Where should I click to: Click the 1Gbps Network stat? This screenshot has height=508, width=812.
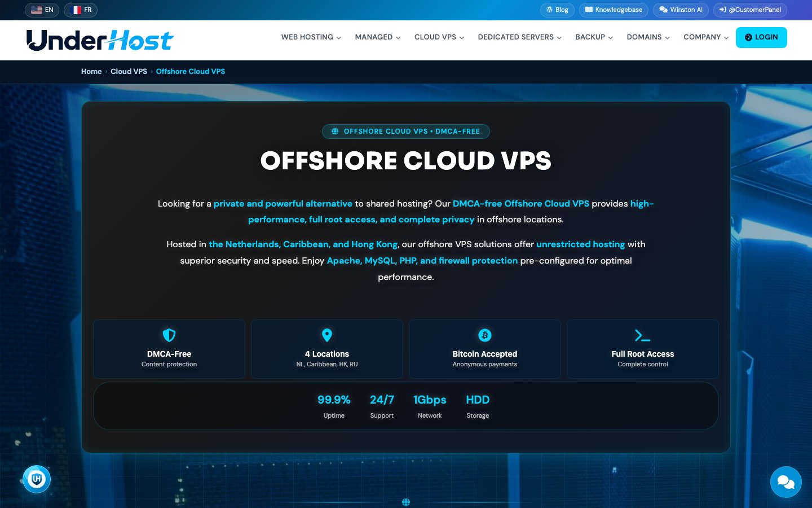coord(430,406)
